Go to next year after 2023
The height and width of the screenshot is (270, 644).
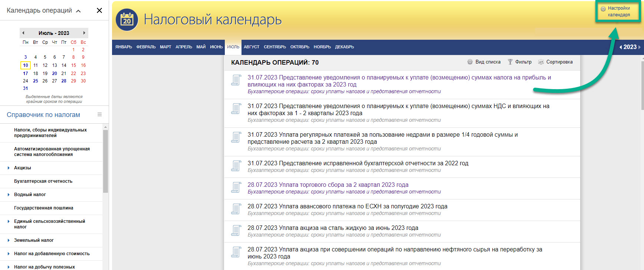pos(639,47)
